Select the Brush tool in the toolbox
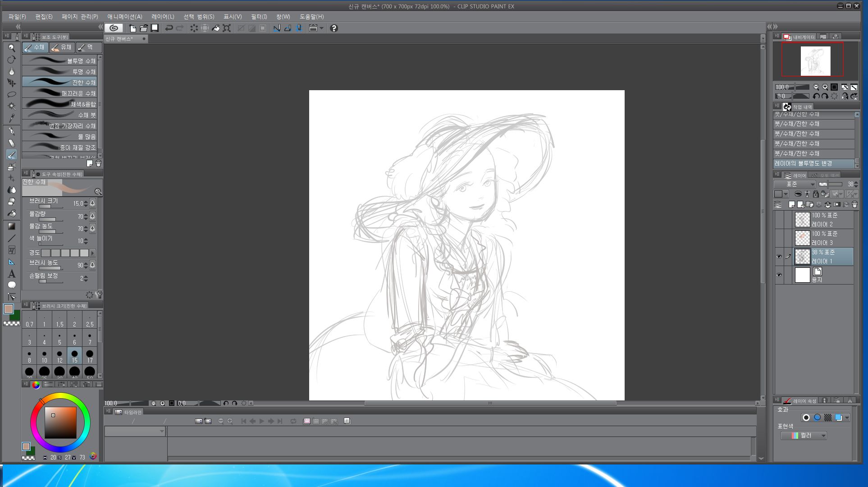 click(x=12, y=155)
